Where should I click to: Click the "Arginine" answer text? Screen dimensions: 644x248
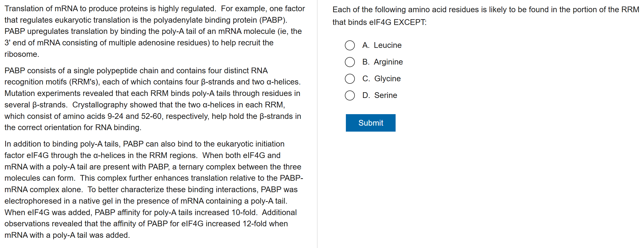388,62
